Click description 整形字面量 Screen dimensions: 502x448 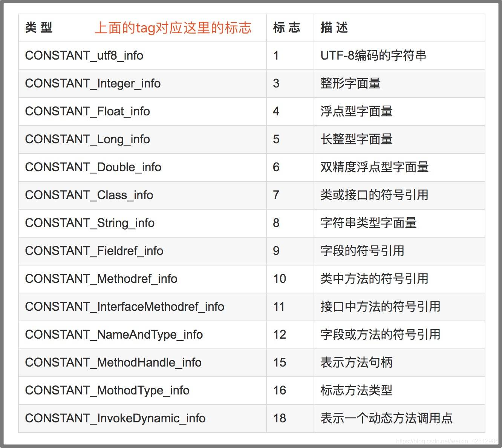click(x=350, y=84)
